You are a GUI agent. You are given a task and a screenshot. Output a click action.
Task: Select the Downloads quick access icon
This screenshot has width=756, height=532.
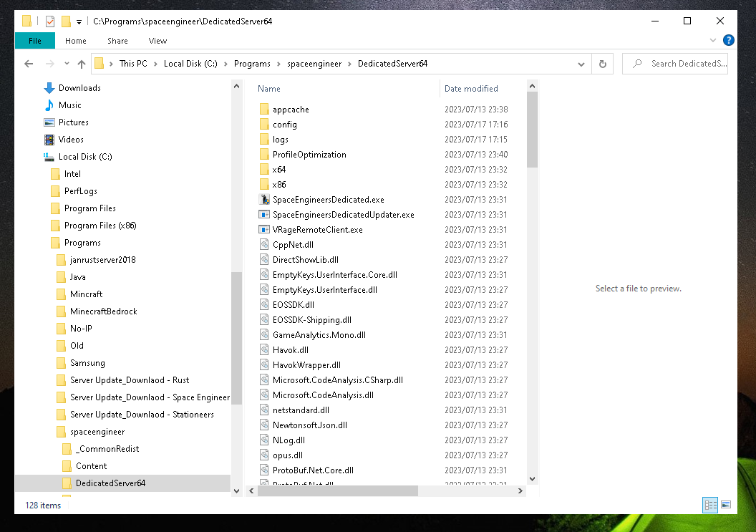pyautogui.click(x=49, y=88)
